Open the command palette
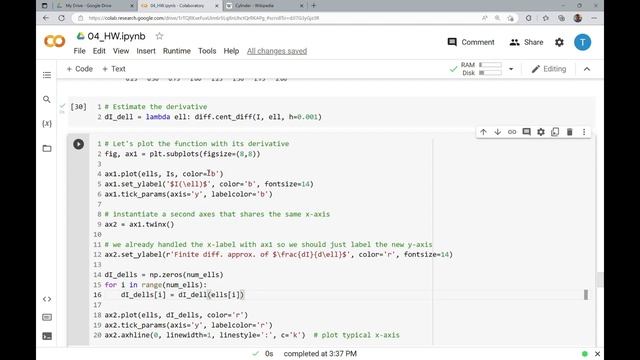Image resolution: width=640 pixels, height=360 pixels. point(47,317)
